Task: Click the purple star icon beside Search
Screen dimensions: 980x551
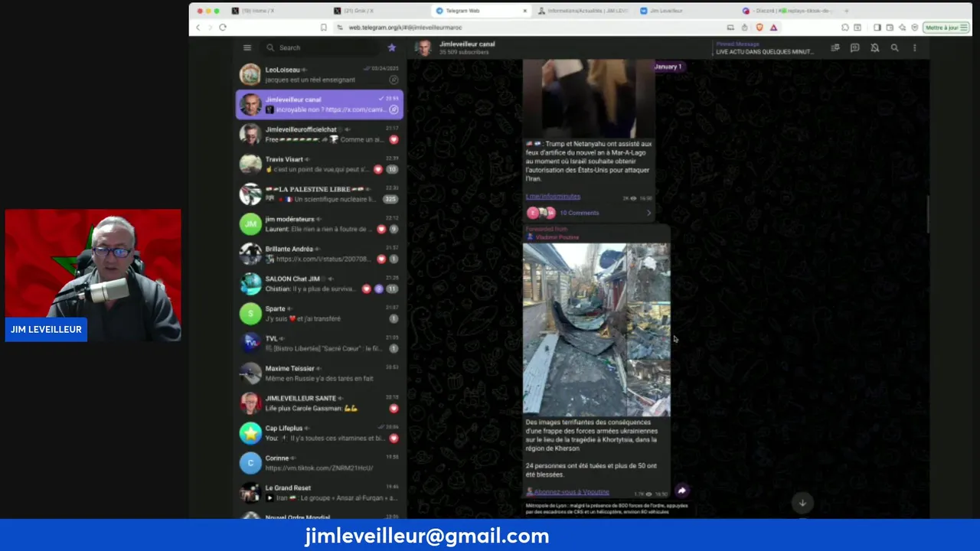Action: coord(392,47)
